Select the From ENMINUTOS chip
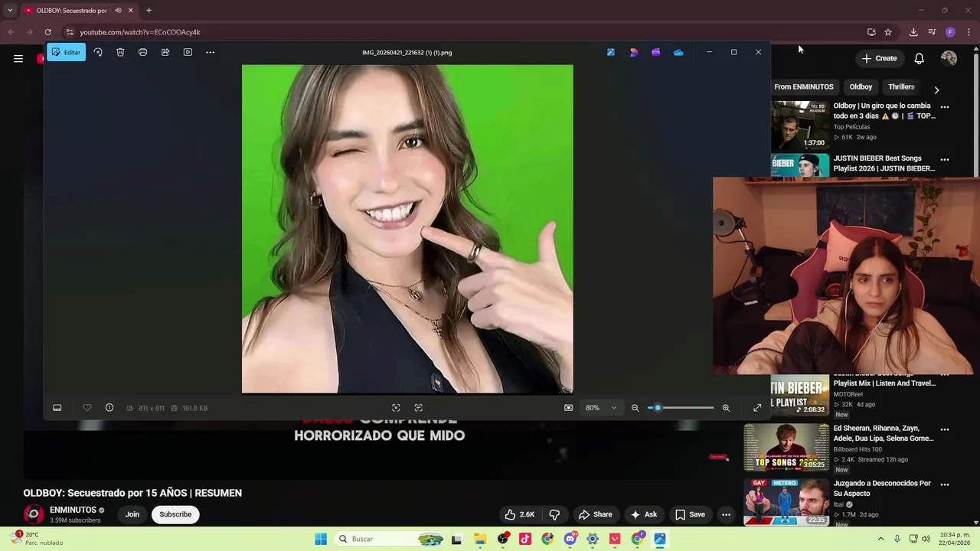 tap(803, 87)
